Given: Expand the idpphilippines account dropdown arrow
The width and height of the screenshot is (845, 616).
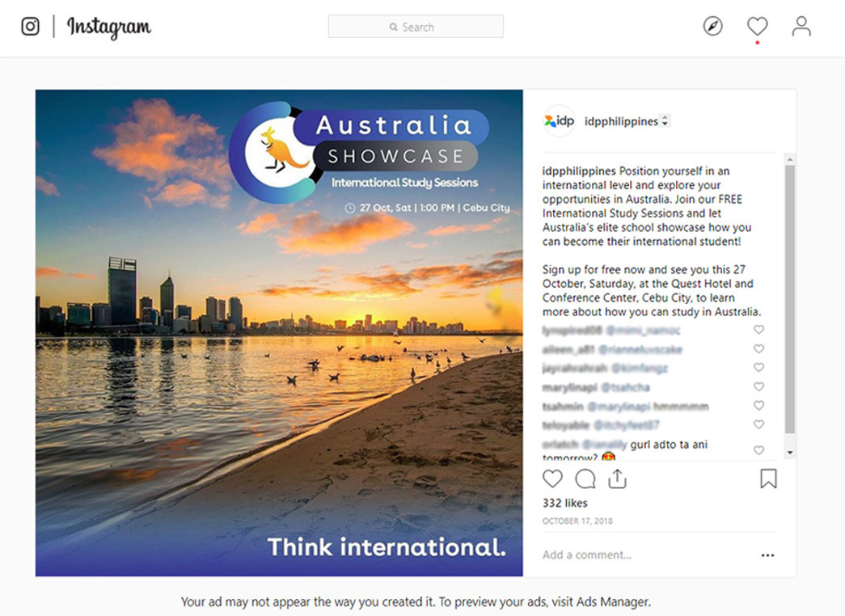Looking at the screenshot, I should click(665, 121).
